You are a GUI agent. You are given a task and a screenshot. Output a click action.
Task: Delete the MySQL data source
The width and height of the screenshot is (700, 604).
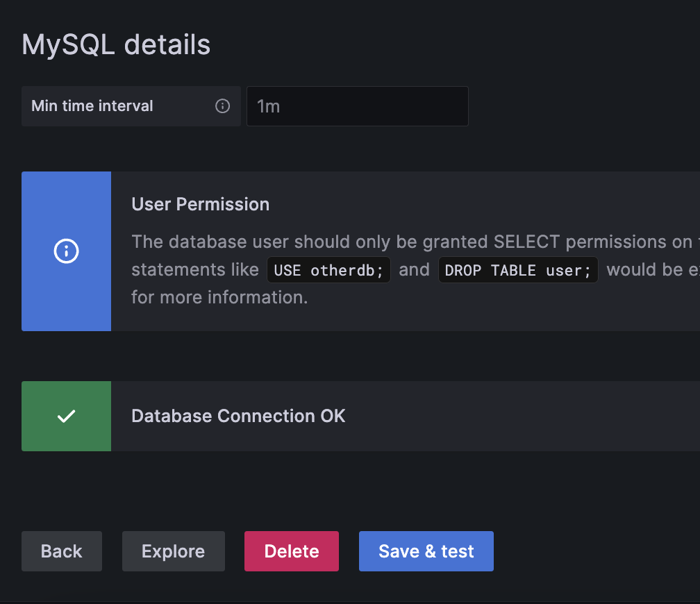click(x=292, y=551)
